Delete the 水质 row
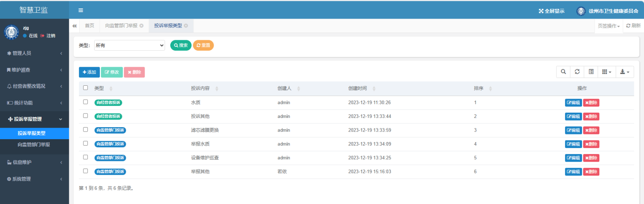Image resolution: width=644 pixels, height=204 pixels. [x=591, y=103]
